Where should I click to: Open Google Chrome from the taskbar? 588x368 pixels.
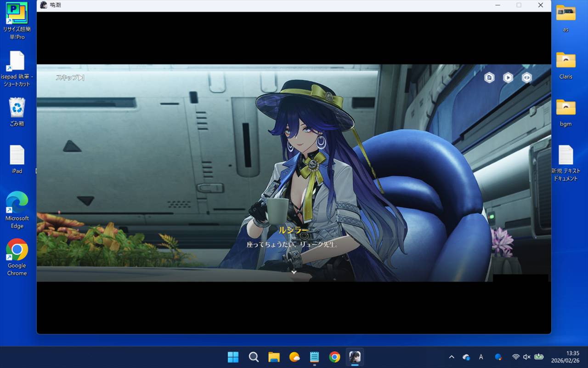point(334,357)
